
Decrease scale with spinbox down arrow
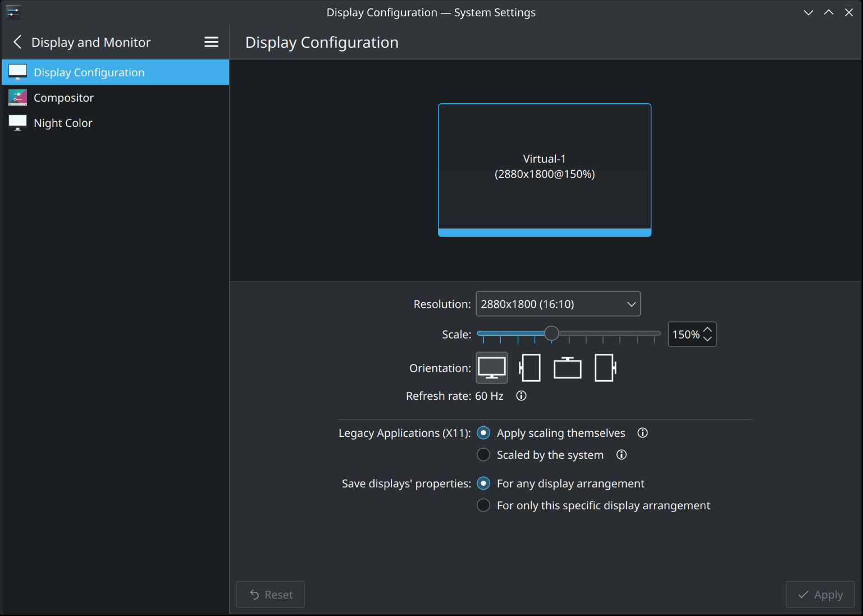point(707,339)
